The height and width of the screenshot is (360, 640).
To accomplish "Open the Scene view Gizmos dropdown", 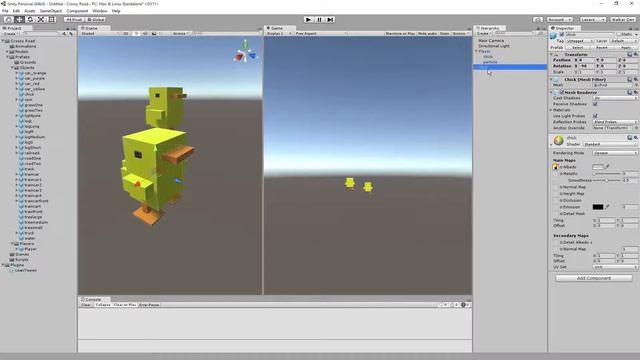I will pos(180,33).
